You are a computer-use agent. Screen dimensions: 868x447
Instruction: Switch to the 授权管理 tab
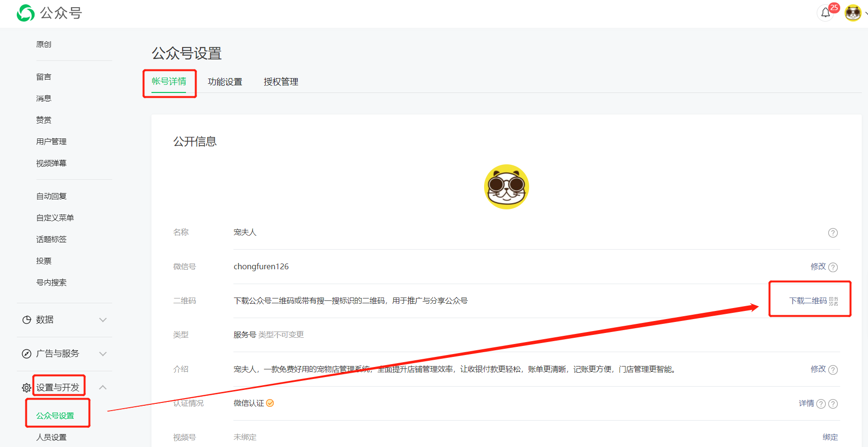(281, 82)
